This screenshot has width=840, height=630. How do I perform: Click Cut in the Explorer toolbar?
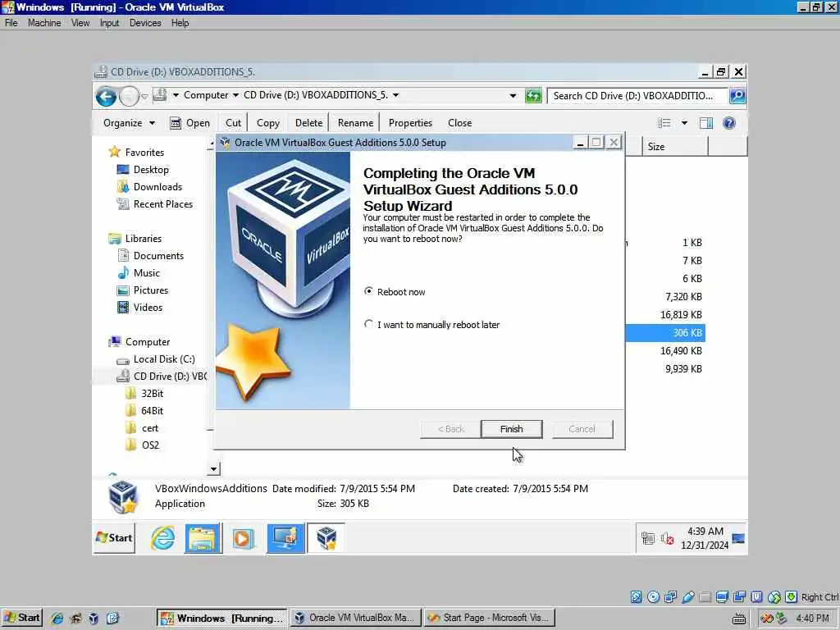(x=233, y=123)
